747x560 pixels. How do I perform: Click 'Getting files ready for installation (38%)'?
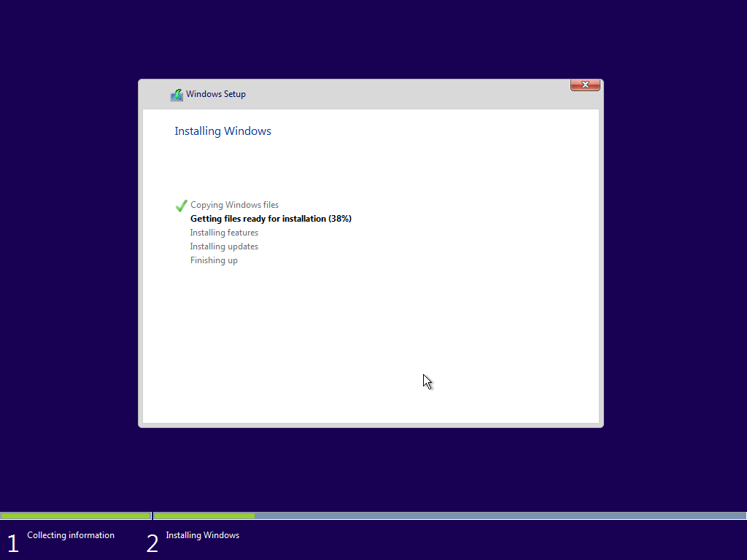click(x=271, y=219)
